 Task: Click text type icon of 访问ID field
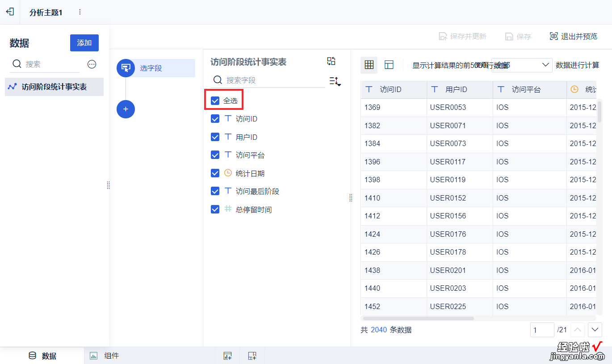pos(228,119)
